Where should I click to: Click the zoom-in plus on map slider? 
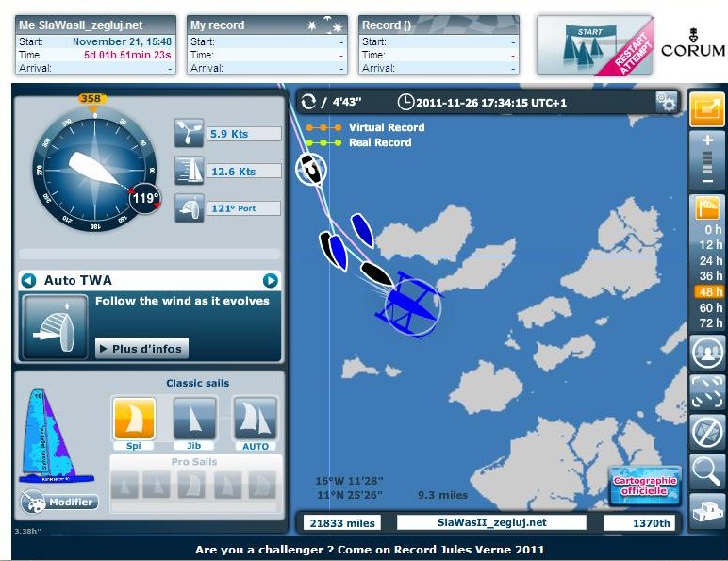coord(706,139)
